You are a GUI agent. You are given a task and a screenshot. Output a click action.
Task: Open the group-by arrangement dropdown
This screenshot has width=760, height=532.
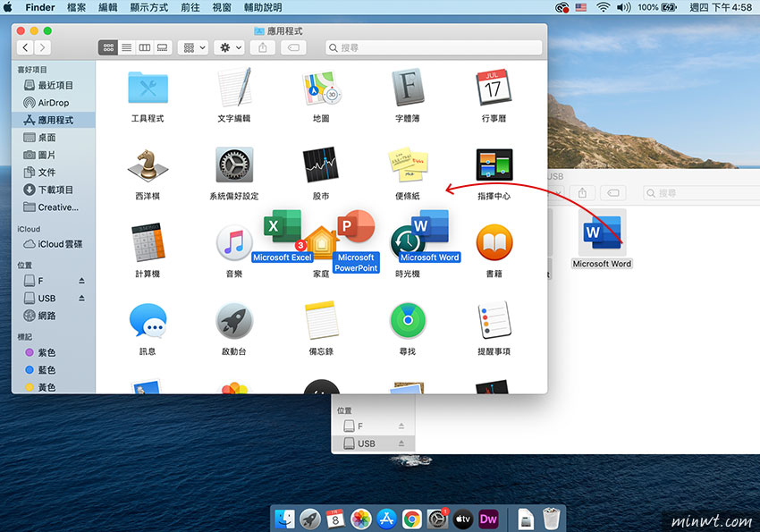click(x=193, y=47)
